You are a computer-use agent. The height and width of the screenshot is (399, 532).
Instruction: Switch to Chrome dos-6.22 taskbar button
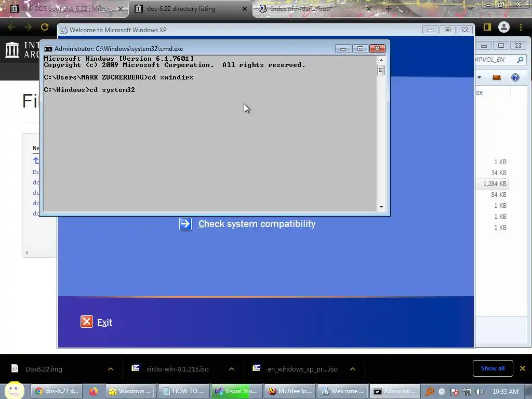[57, 391]
